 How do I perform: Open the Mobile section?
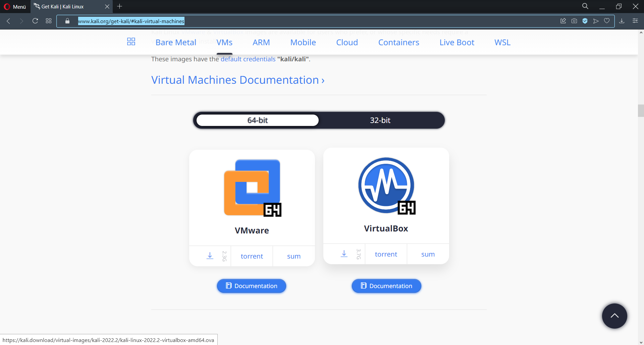303,43
